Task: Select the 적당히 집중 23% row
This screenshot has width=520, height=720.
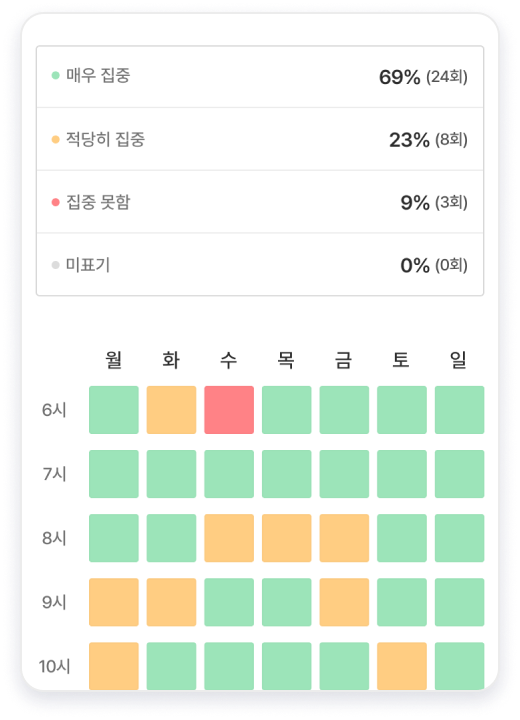Action: tap(260, 139)
